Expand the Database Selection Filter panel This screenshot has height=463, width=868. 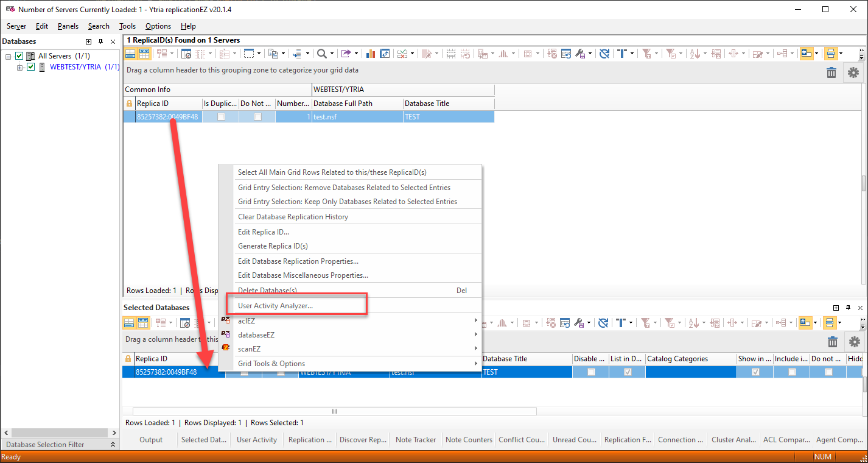tap(113, 445)
